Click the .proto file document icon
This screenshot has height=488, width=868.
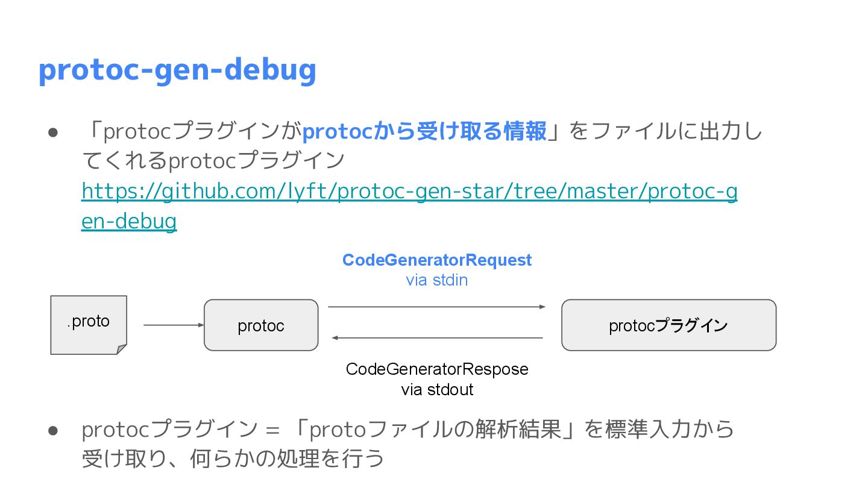tap(88, 324)
